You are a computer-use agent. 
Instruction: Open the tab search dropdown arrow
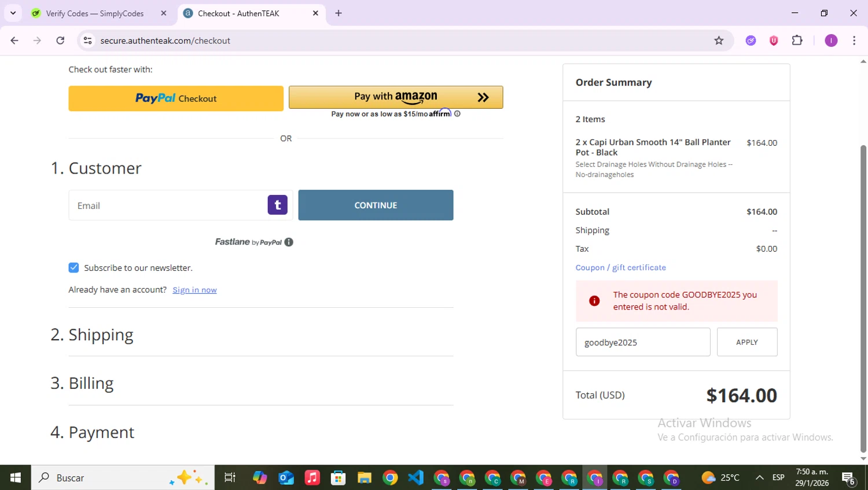pos(13,13)
